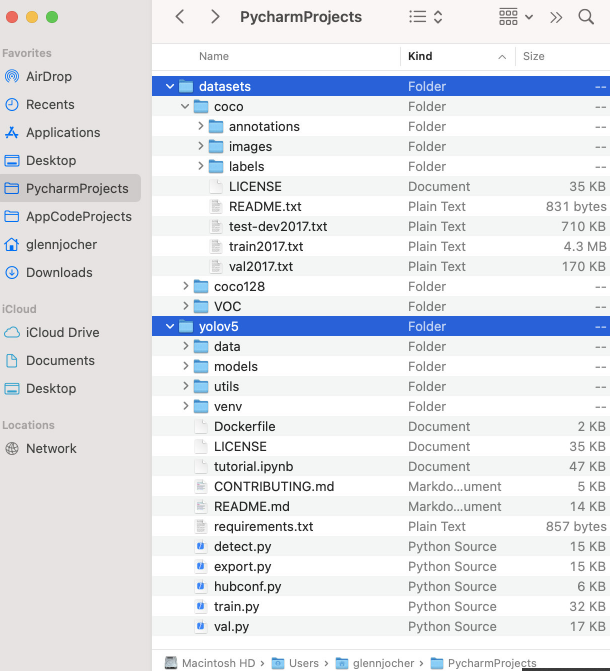Open AppCodeProjects in the sidebar

tap(79, 217)
